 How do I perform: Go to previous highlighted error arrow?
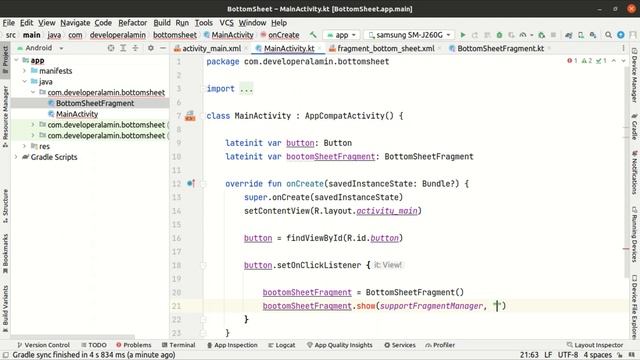pos(613,61)
